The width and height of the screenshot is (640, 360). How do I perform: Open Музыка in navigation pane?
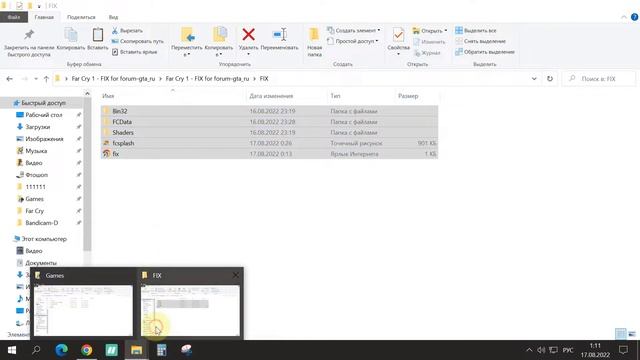pyautogui.click(x=36, y=151)
